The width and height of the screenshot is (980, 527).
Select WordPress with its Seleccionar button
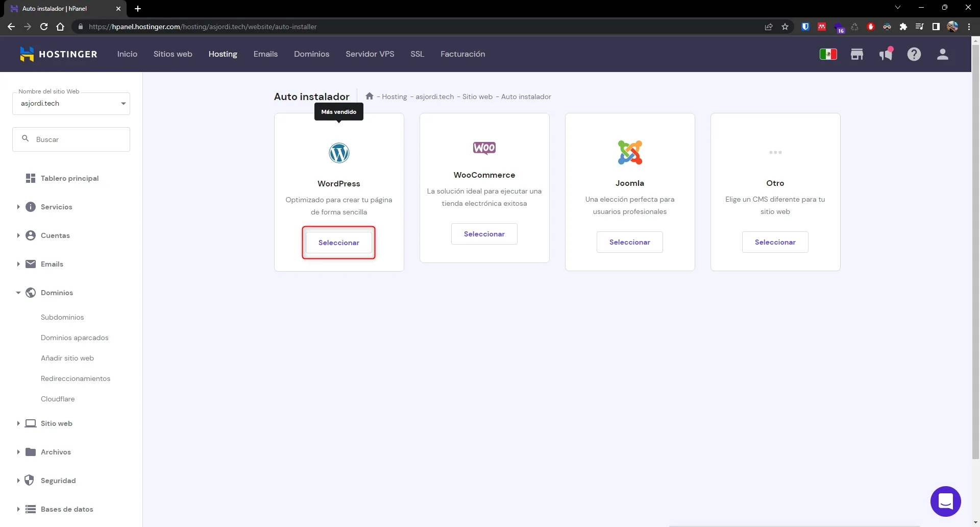(339, 243)
